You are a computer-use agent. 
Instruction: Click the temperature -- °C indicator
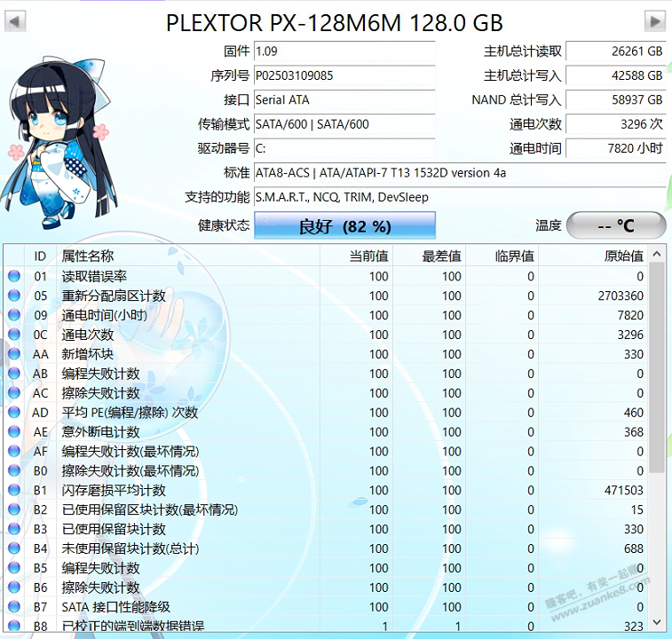coord(616,225)
